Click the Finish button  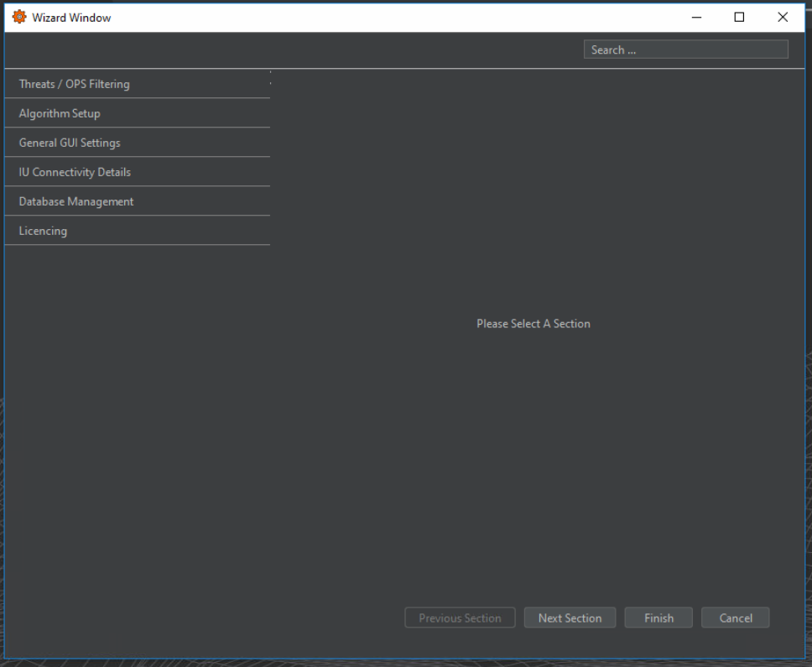(658, 618)
